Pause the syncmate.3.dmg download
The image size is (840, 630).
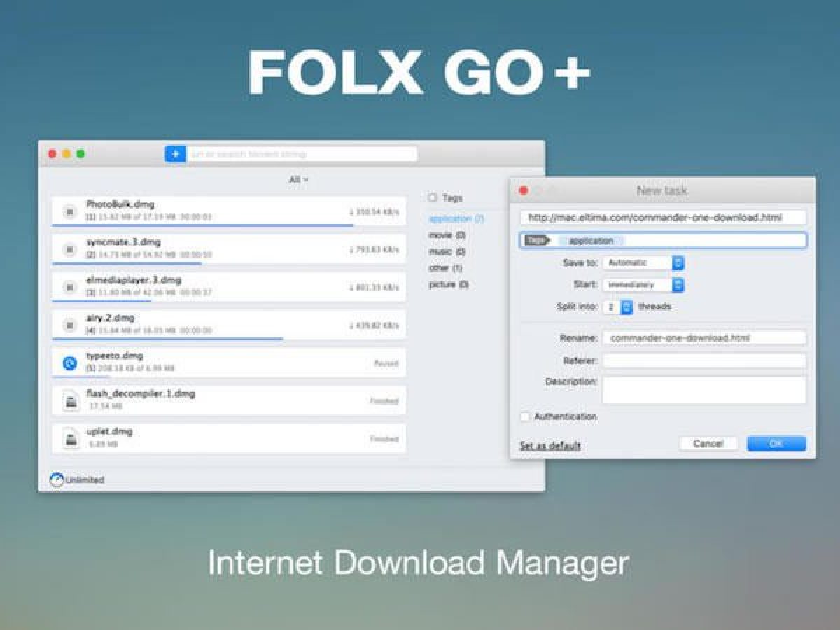(69, 248)
